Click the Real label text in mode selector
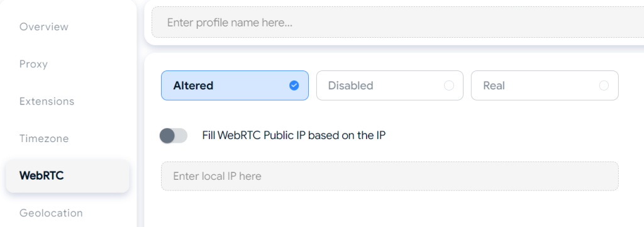 (x=494, y=86)
